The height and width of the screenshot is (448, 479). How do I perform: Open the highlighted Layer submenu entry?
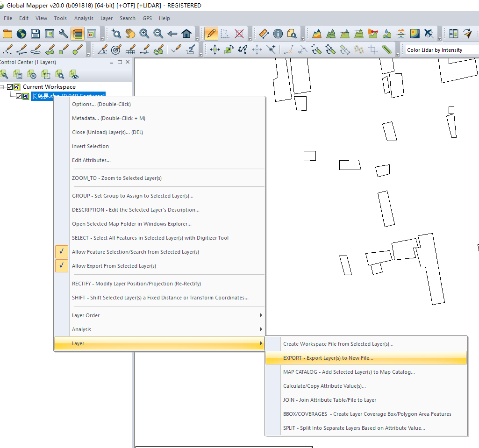click(159, 343)
